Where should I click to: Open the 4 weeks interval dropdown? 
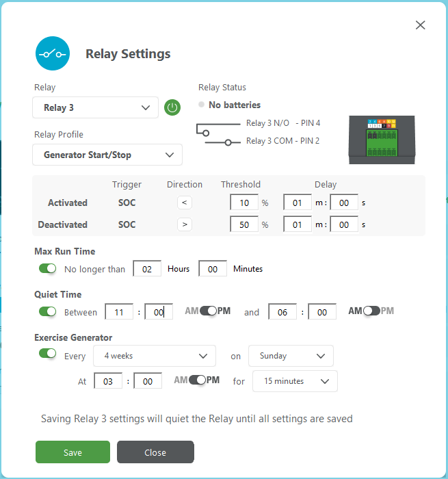[155, 356]
